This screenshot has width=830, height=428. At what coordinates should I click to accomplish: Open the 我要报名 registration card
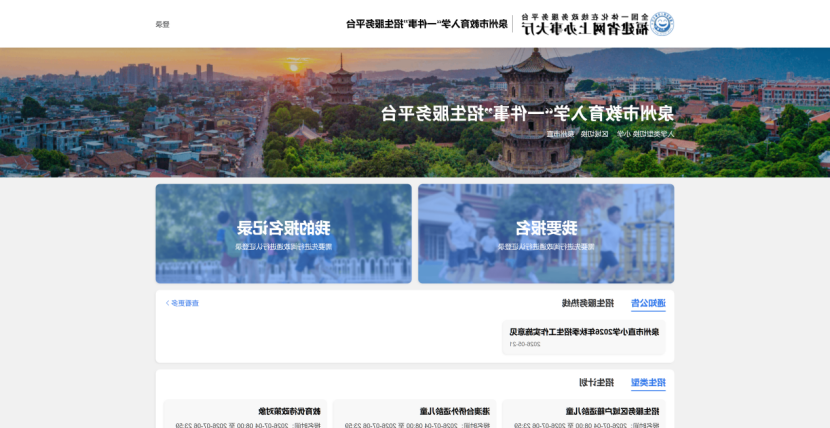tap(546, 233)
